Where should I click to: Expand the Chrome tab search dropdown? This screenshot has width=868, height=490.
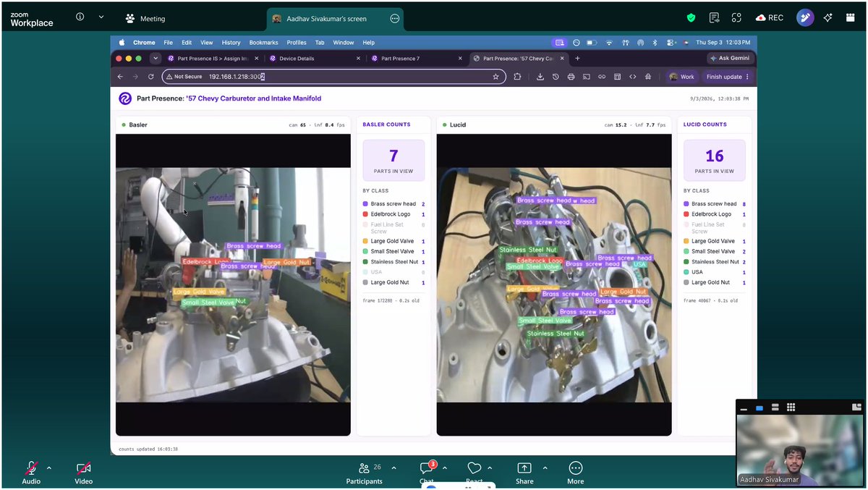tap(156, 59)
